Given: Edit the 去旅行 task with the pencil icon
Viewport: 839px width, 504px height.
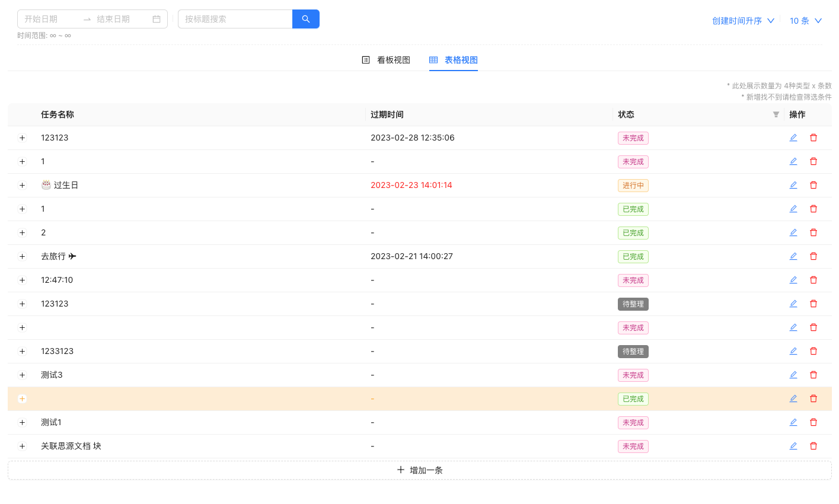Looking at the screenshot, I should pyautogui.click(x=793, y=256).
